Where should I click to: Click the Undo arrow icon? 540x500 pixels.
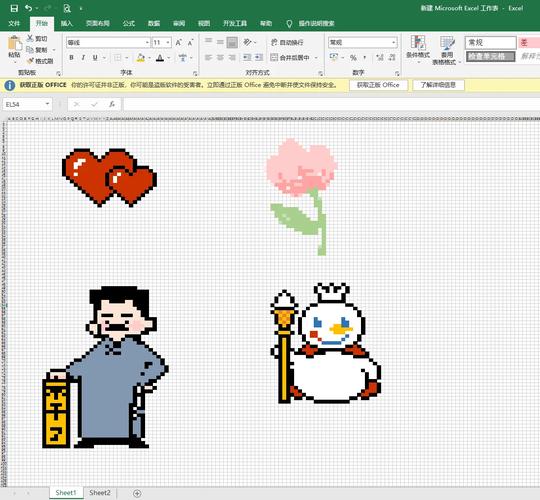coord(29,8)
